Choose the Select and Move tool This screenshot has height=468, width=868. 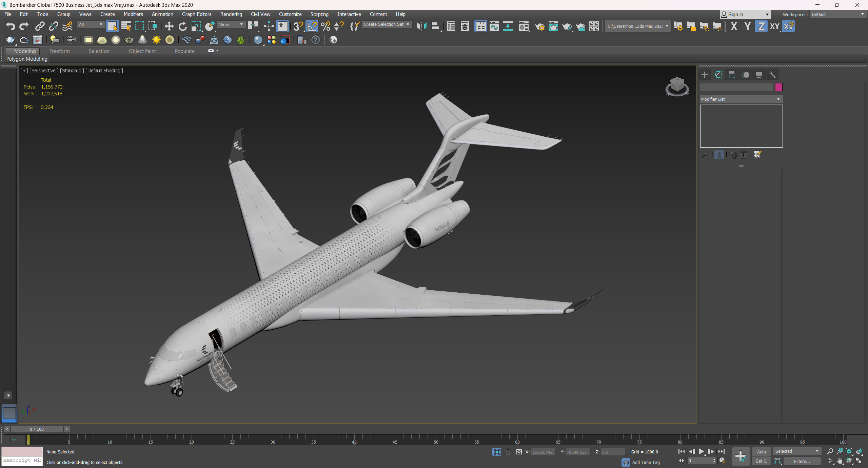(x=169, y=26)
